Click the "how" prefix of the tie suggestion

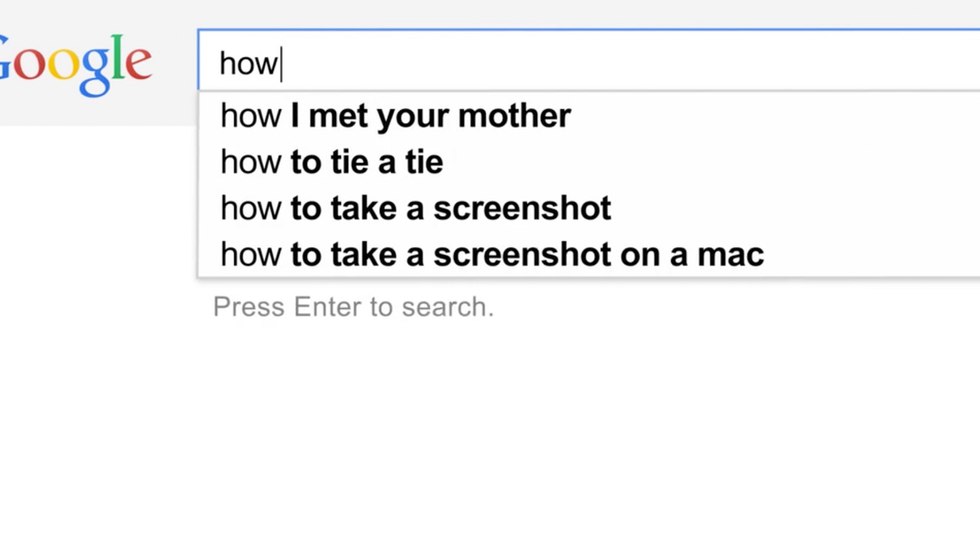(x=250, y=162)
